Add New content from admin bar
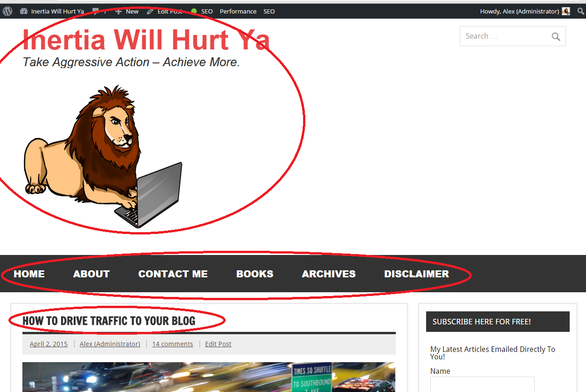This screenshot has height=392, width=586. coord(127,11)
